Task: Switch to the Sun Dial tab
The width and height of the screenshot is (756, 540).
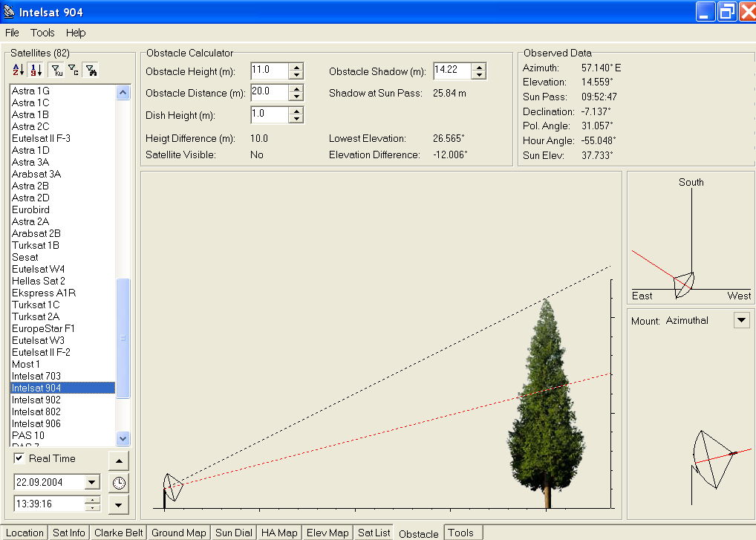Action: 234,533
